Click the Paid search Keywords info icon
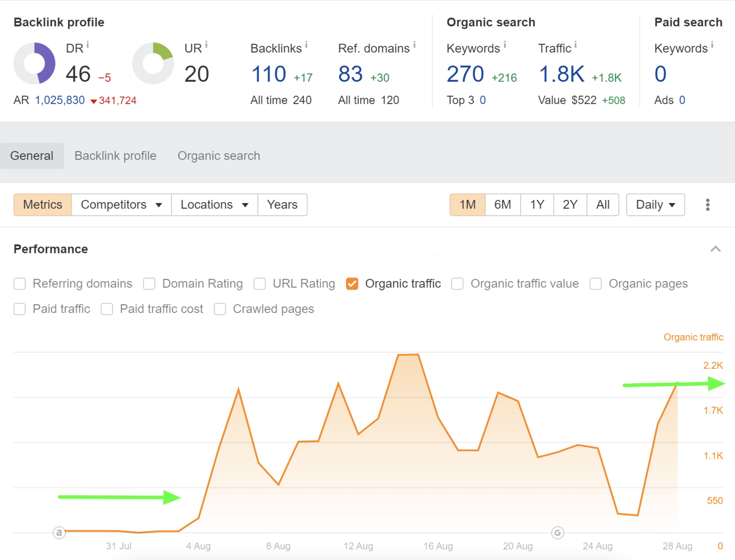 [x=712, y=44]
